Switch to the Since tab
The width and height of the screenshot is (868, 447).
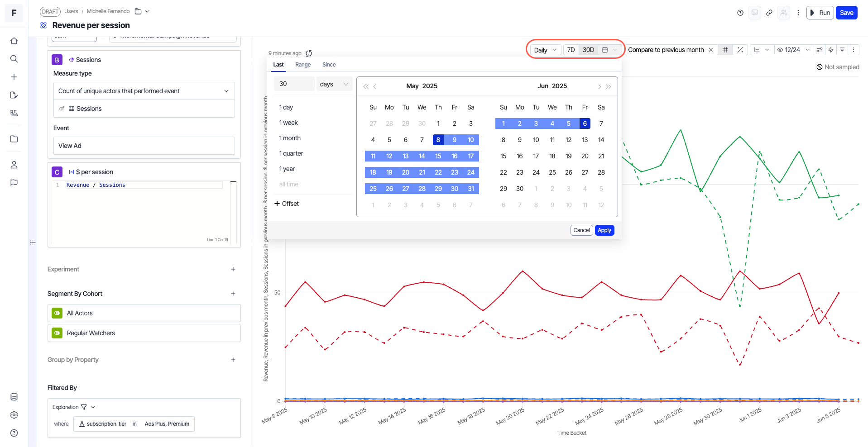point(329,65)
